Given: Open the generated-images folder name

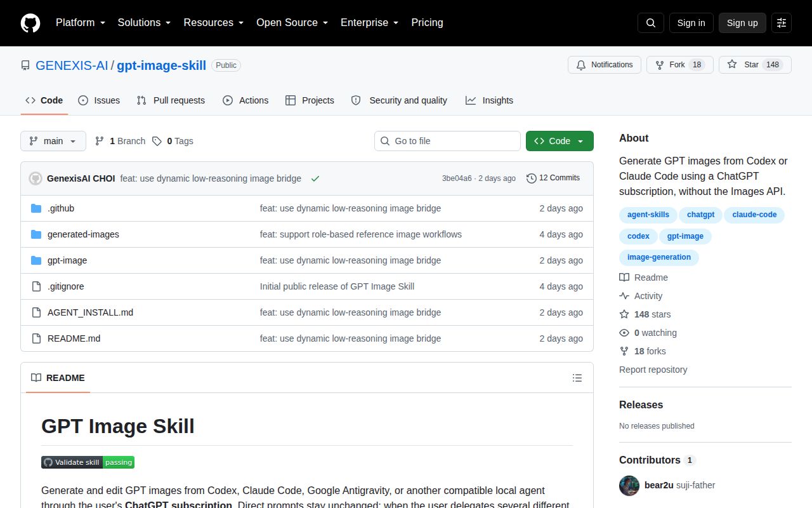Looking at the screenshot, I should tap(83, 234).
